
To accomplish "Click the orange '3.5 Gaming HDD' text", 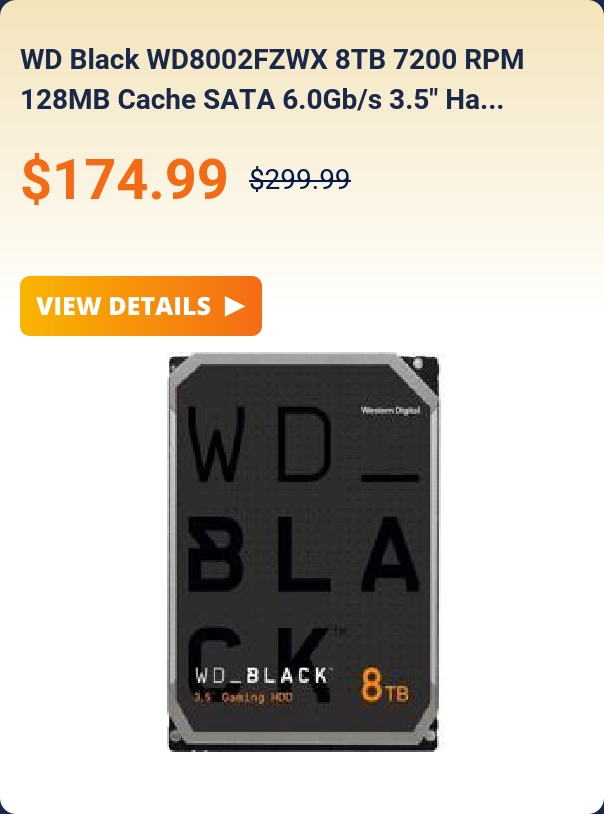I will pos(244,697).
